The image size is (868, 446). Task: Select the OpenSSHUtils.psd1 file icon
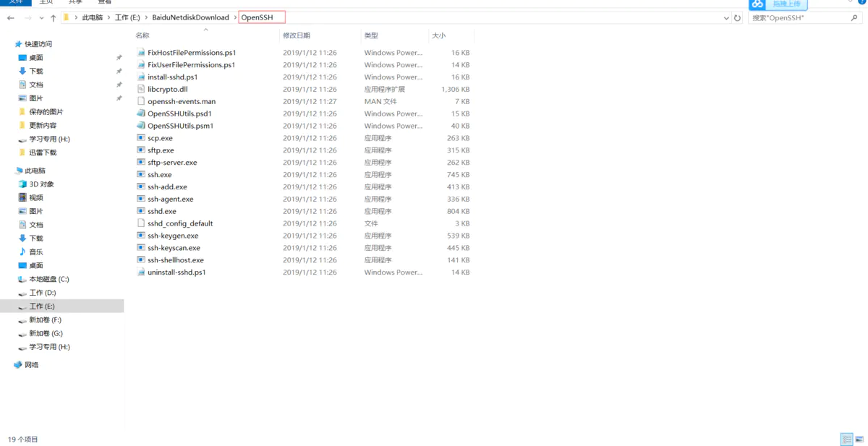pyautogui.click(x=141, y=113)
